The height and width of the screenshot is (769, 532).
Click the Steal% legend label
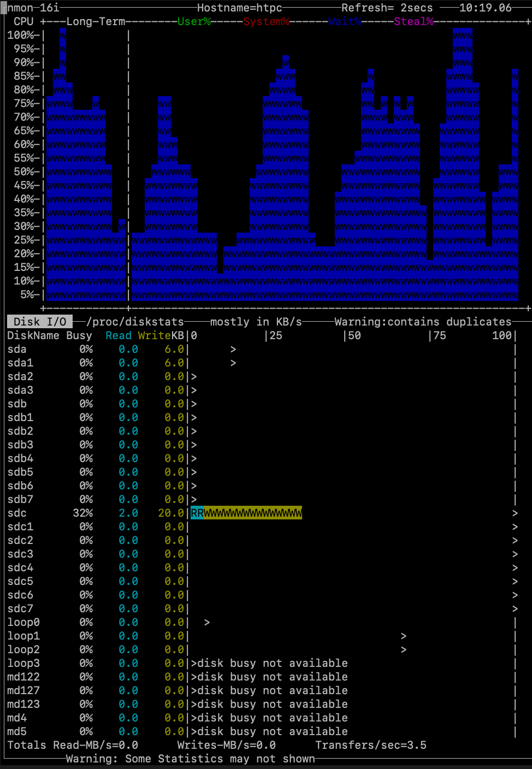412,22
